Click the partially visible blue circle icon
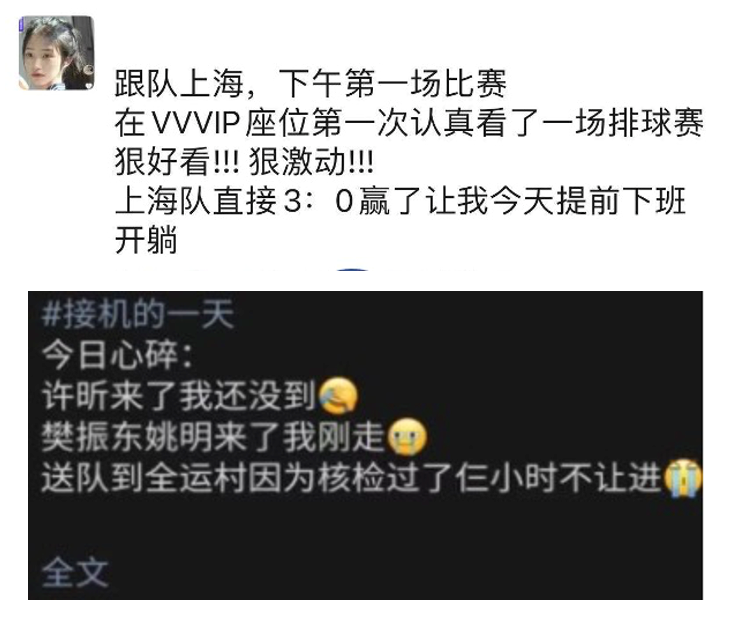738x634 pixels. click(x=353, y=270)
